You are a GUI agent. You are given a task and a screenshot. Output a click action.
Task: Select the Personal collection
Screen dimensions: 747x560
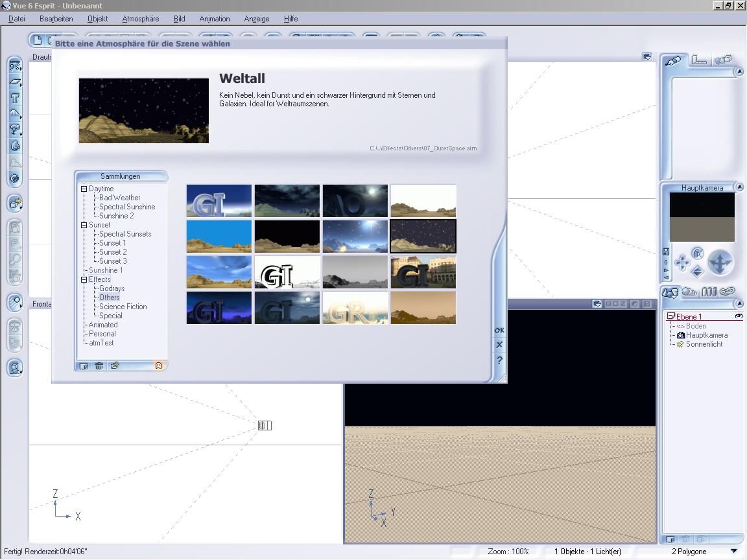tap(102, 334)
